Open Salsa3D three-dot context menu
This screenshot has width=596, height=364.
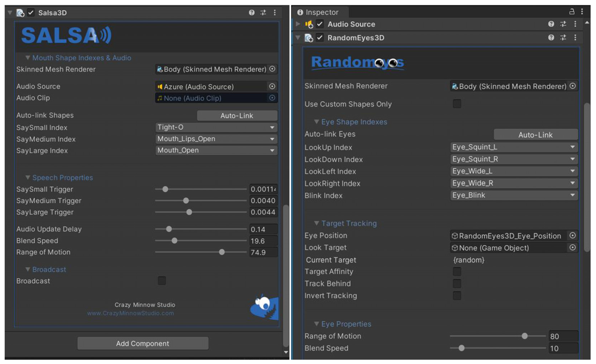point(275,12)
